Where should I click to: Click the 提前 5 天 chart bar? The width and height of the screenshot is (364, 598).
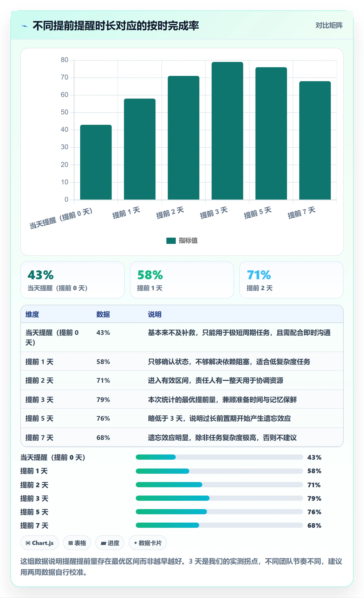(x=271, y=133)
